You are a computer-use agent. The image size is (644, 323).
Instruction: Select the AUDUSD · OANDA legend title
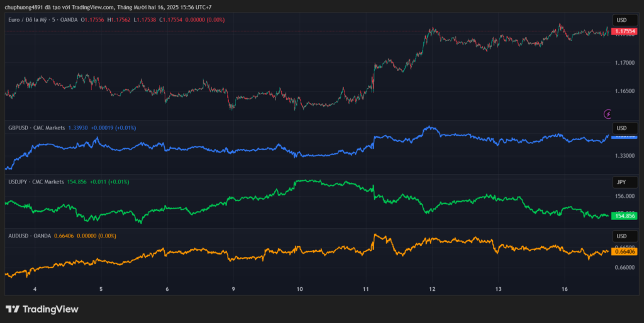(x=31, y=236)
